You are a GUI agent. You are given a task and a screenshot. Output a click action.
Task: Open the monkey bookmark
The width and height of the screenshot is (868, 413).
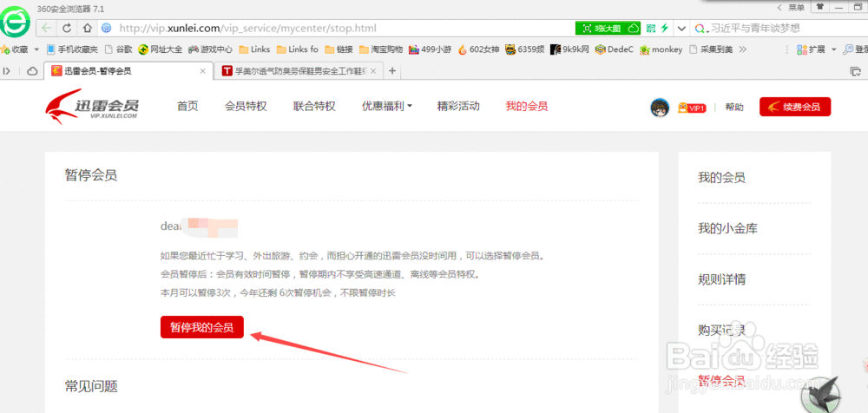[x=661, y=49]
